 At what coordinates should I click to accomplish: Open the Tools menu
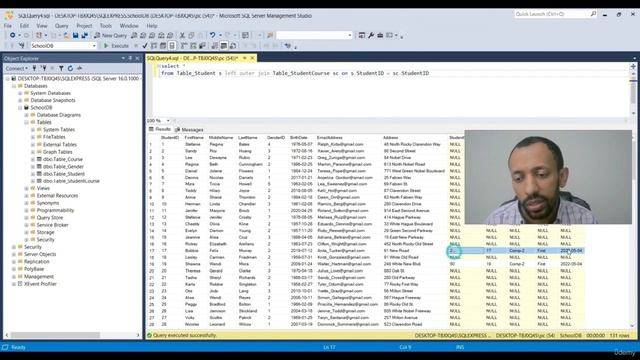(106, 26)
